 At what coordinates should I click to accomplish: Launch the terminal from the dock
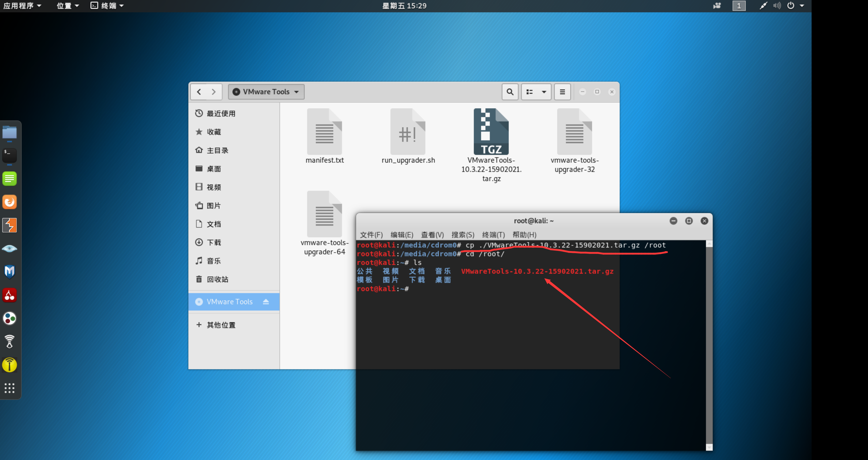(x=9, y=155)
